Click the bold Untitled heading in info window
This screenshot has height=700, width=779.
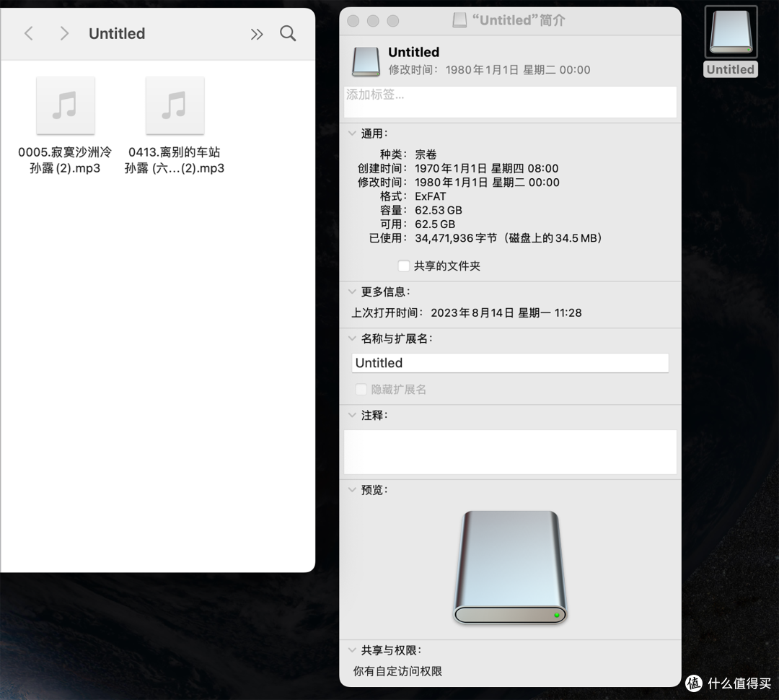click(x=413, y=52)
